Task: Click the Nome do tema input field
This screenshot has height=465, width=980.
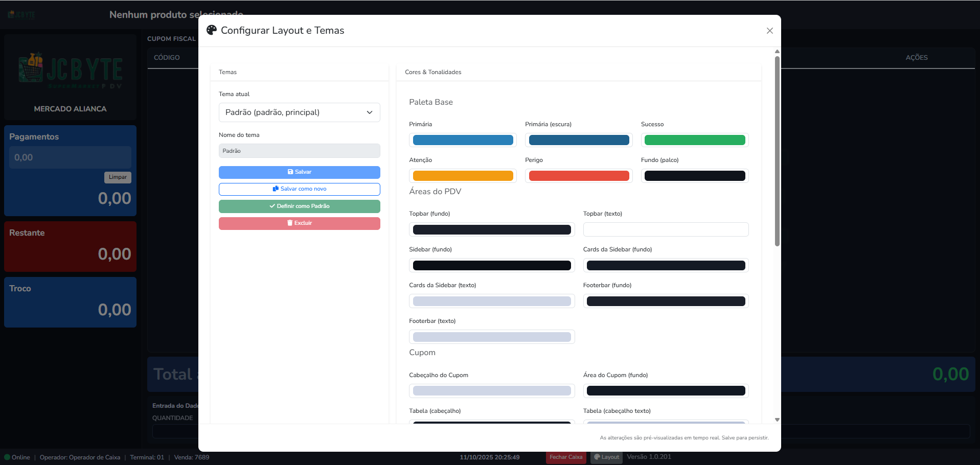Action: (x=299, y=151)
